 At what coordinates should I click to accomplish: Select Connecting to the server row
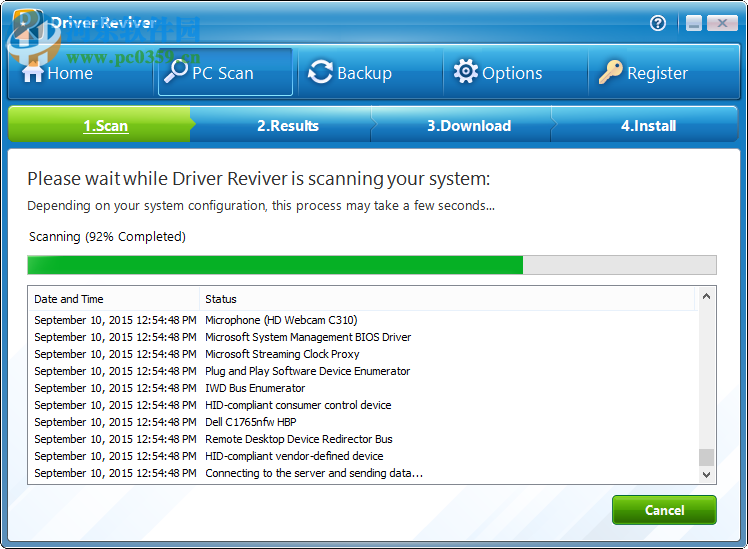click(x=363, y=473)
